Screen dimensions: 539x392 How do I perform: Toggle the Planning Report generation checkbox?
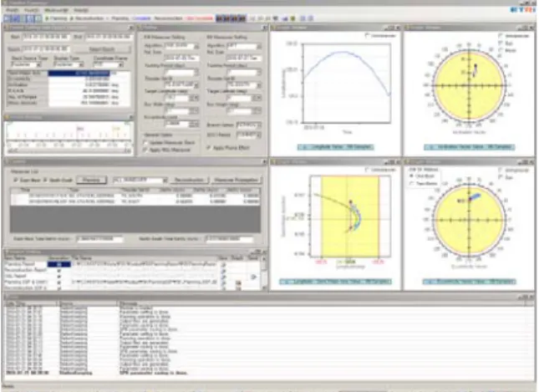pyautogui.click(x=58, y=264)
